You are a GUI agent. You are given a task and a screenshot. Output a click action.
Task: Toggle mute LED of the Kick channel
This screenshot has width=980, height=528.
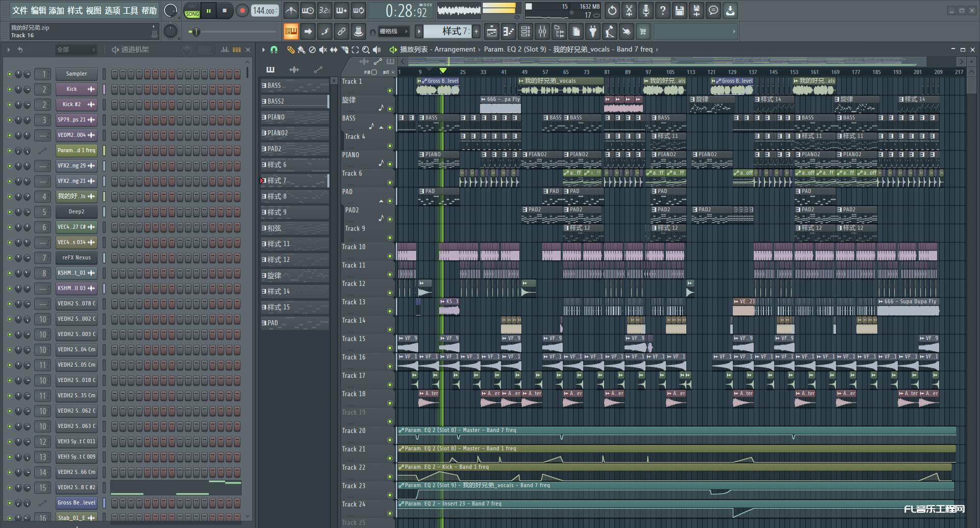(9, 89)
